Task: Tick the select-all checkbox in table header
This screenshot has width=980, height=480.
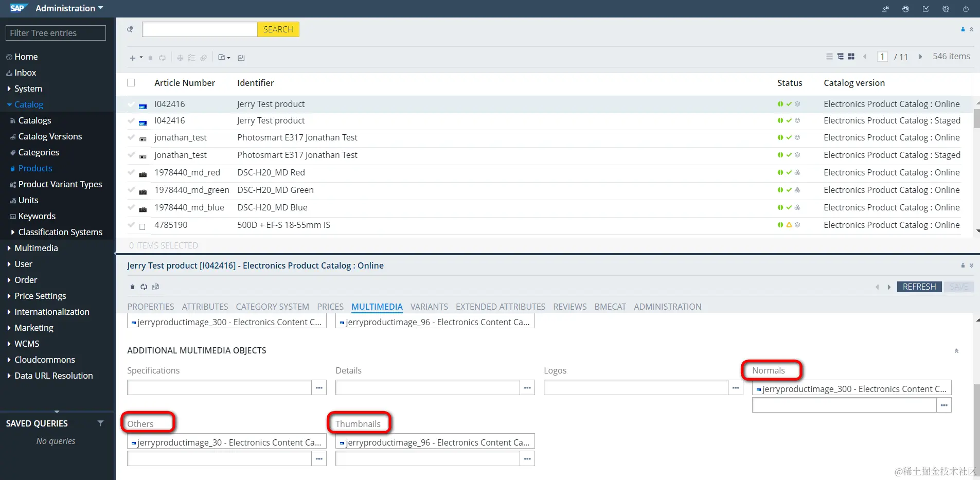Action: [131, 83]
